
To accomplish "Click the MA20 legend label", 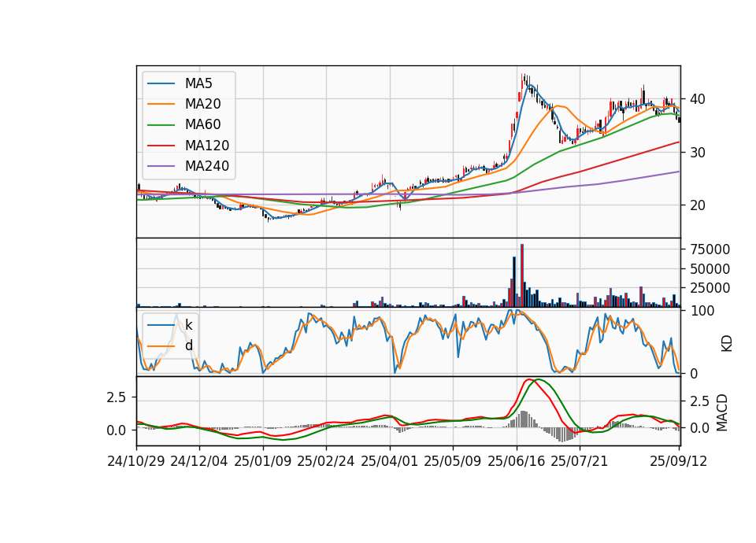I will click(x=202, y=104).
